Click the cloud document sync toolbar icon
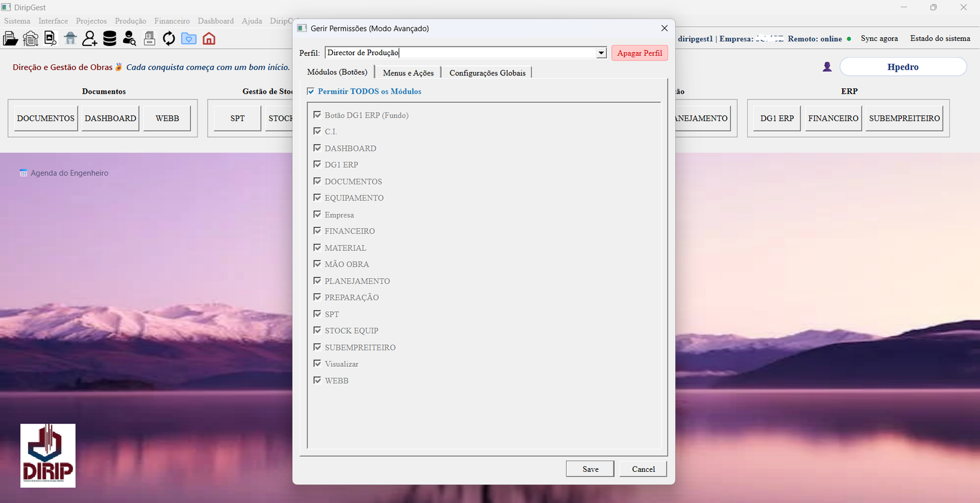The height and width of the screenshot is (503, 980). (31, 39)
